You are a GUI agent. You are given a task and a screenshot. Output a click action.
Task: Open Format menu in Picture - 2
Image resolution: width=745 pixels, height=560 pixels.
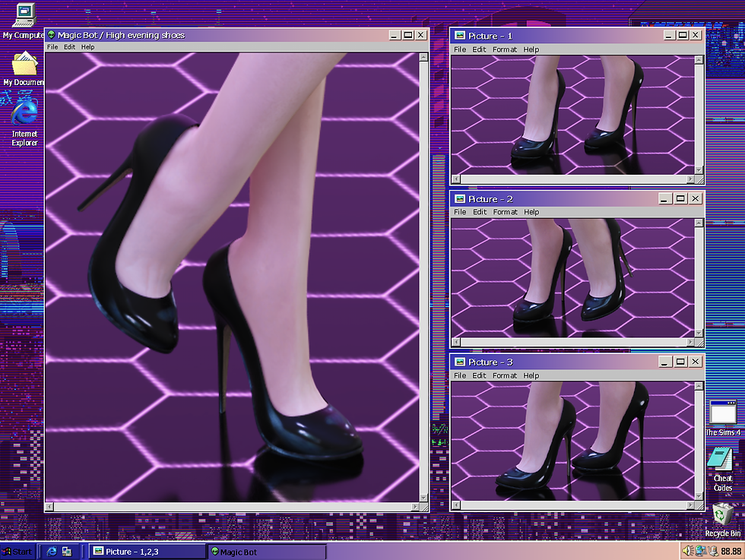pyautogui.click(x=505, y=212)
